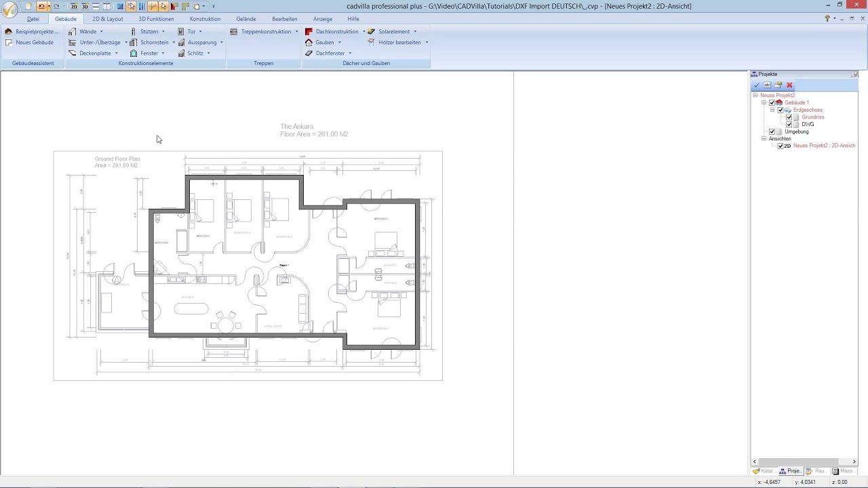The image size is (868, 488).
Task: Open the Deckenplatte dropdown arrow
Action: pyautogui.click(x=116, y=53)
